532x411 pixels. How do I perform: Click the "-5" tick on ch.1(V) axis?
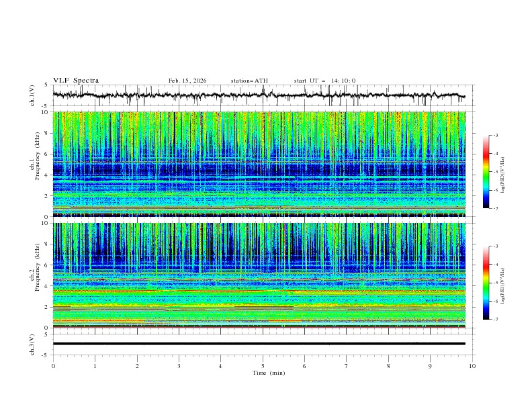(x=46, y=106)
